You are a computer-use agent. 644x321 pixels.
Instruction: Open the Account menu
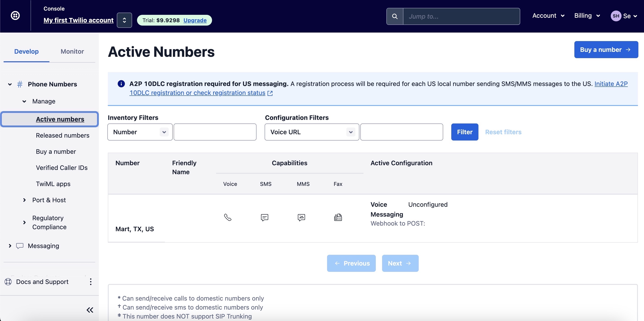pos(548,16)
